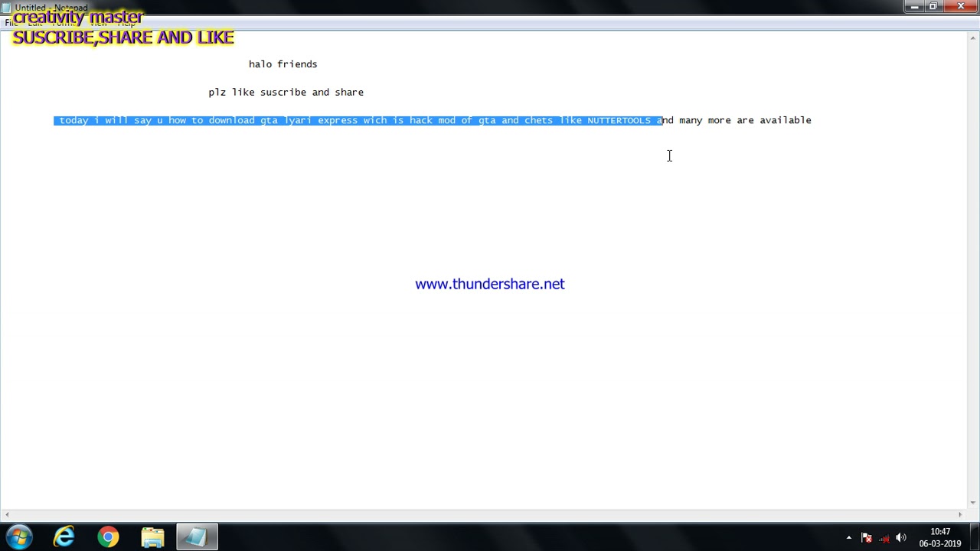Image resolution: width=980 pixels, height=551 pixels.
Task: Open Google Chrome from the taskbar
Action: [108, 536]
